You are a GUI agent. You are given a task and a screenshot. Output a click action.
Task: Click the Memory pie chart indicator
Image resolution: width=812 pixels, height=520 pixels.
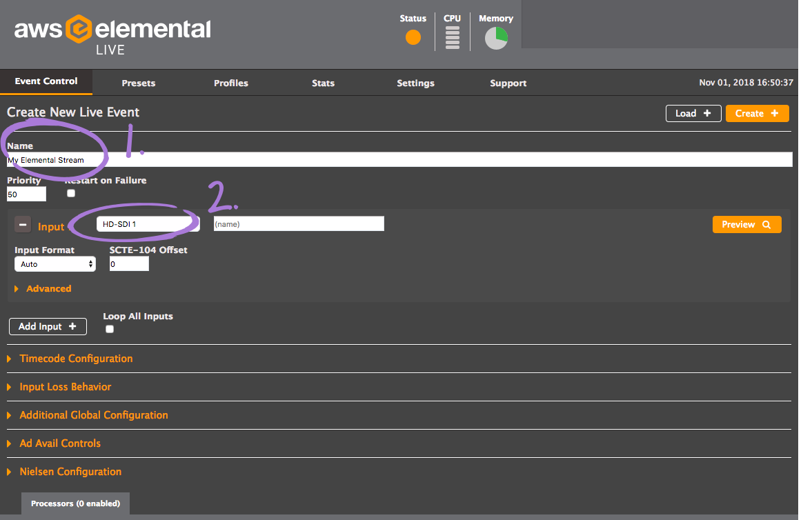tap(495, 38)
